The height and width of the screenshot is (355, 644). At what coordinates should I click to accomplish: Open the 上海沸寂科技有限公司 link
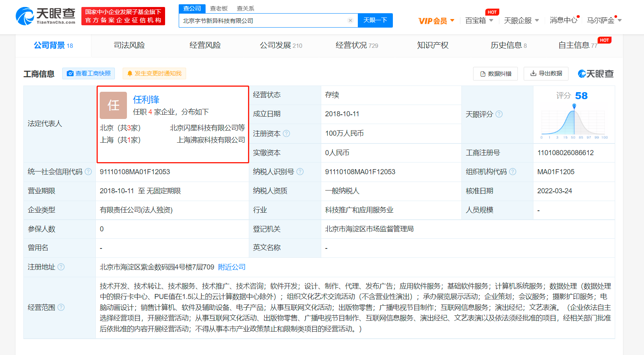[211, 140]
